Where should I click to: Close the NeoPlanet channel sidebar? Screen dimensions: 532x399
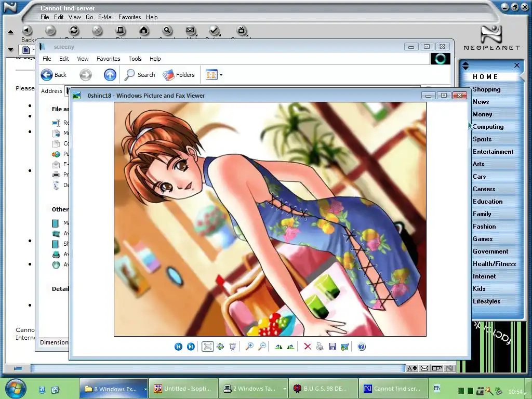[517, 65]
